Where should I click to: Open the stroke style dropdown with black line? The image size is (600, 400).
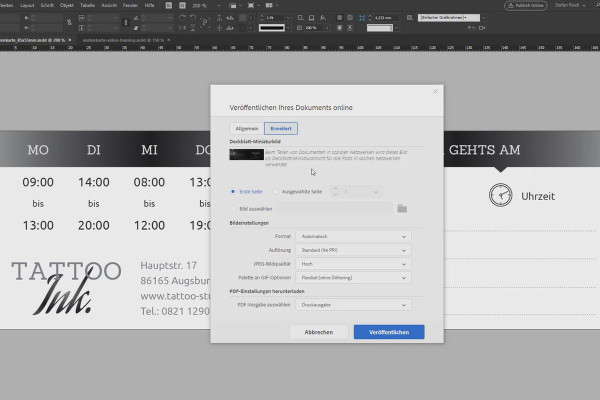[x=288, y=28]
